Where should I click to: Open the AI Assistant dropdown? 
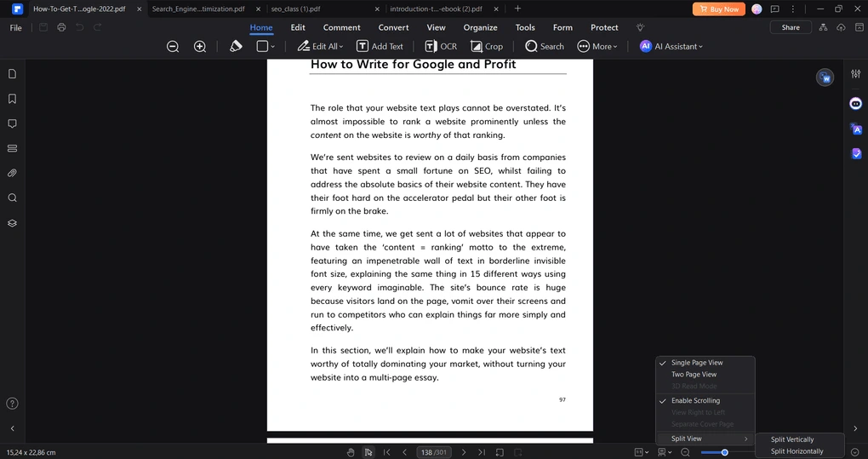[x=671, y=47]
